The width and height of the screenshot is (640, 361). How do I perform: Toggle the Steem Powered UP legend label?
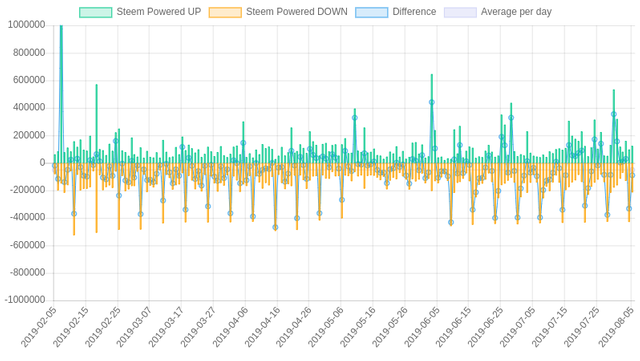(159, 12)
